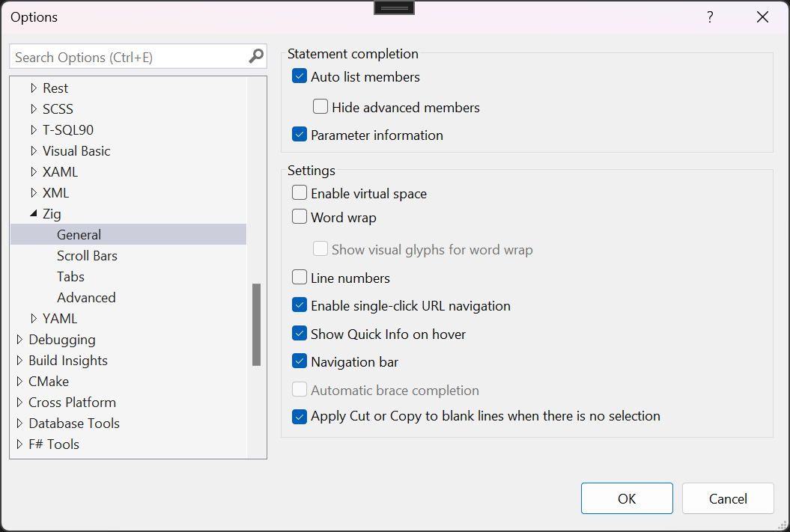Turn on Word wrap

click(300, 218)
